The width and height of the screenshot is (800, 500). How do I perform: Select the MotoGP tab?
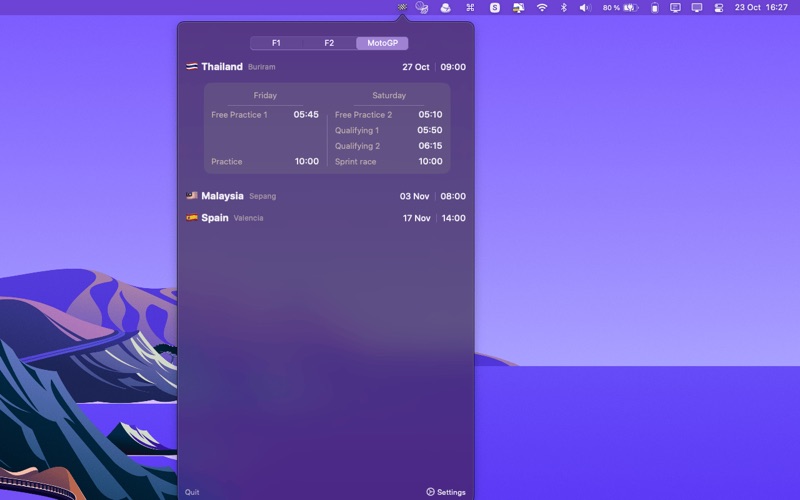coord(382,43)
